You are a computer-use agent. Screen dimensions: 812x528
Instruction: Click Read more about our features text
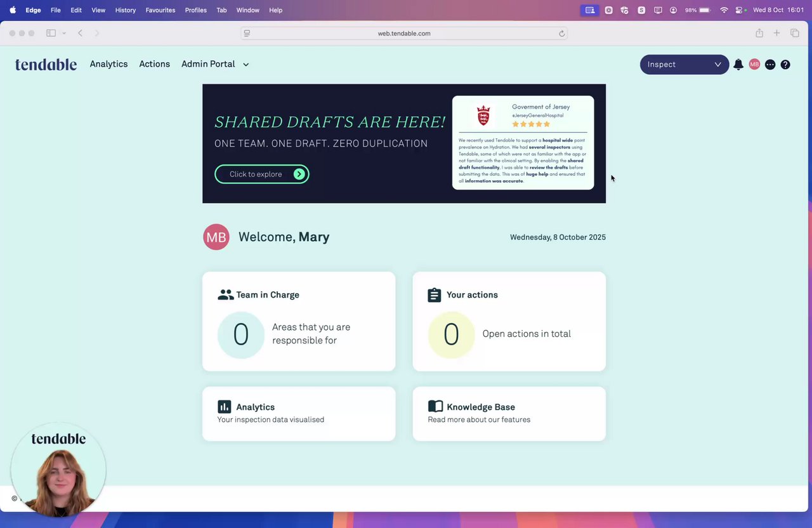click(479, 419)
